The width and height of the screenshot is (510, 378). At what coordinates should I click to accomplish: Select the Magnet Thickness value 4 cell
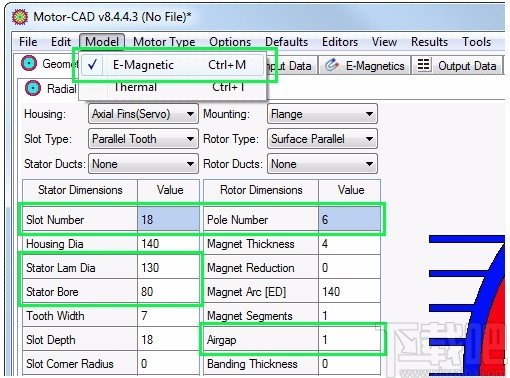point(349,243)
